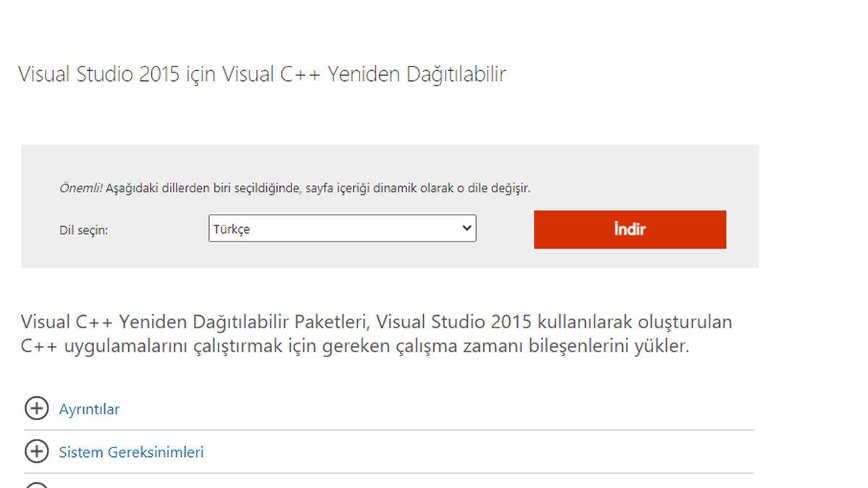Expand the Sistem Gereksinimleri section
868x488 pixels.
[x=130, y=451]
